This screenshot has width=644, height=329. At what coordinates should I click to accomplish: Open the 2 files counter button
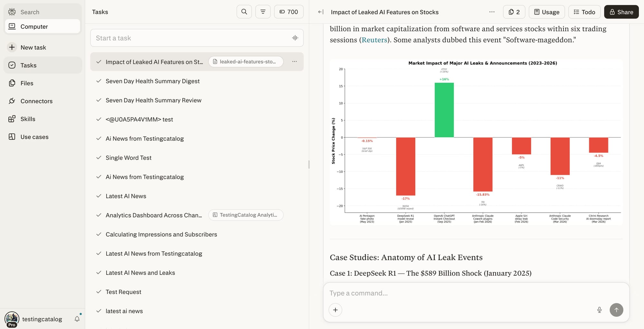[514, 12]
